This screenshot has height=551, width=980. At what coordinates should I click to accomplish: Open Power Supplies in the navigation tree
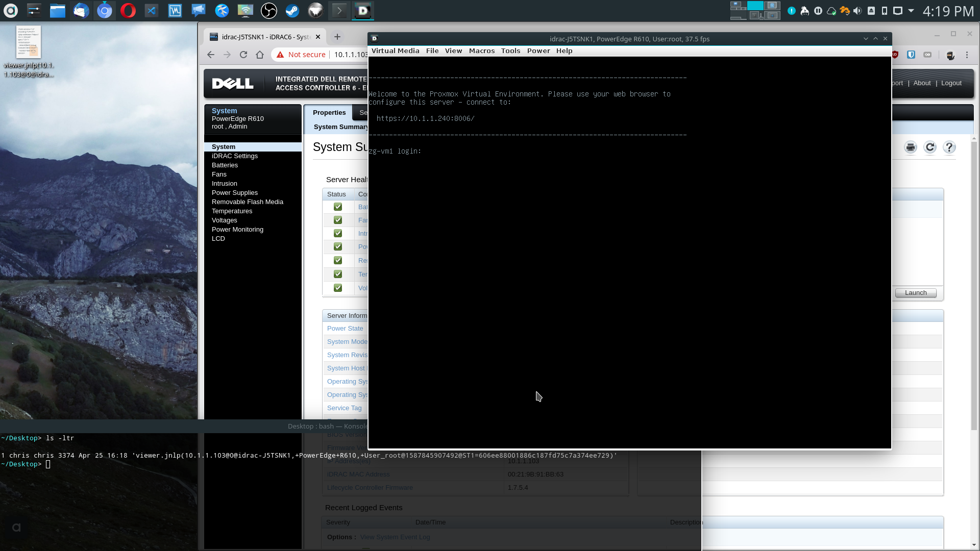[235, 193]
